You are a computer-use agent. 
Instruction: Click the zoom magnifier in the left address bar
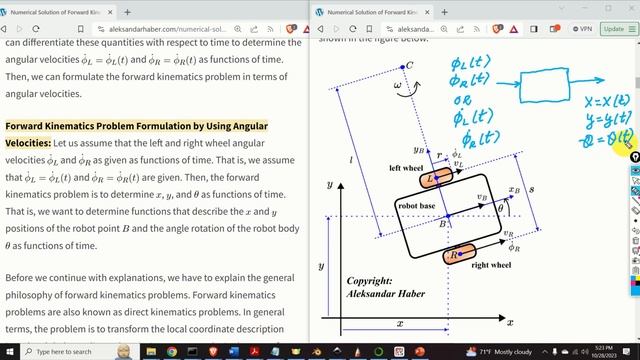point(238,29)
